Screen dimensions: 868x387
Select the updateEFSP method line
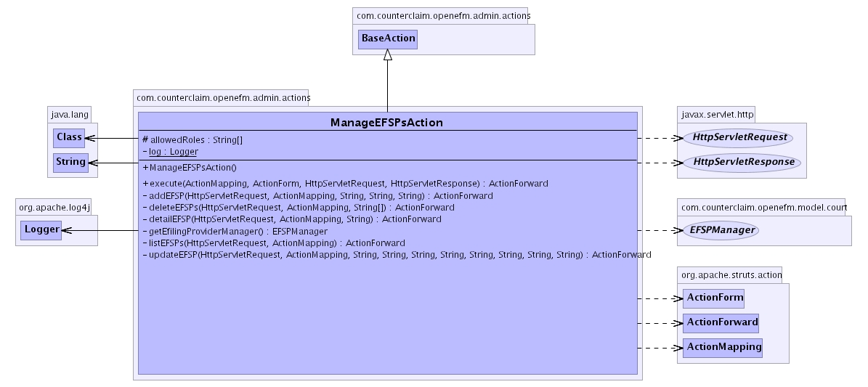tap(397, 255)
